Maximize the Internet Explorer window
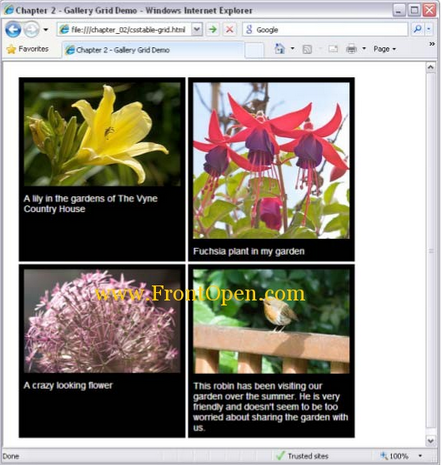The width and height of the screenshot is (441, 465). [414, 10]
